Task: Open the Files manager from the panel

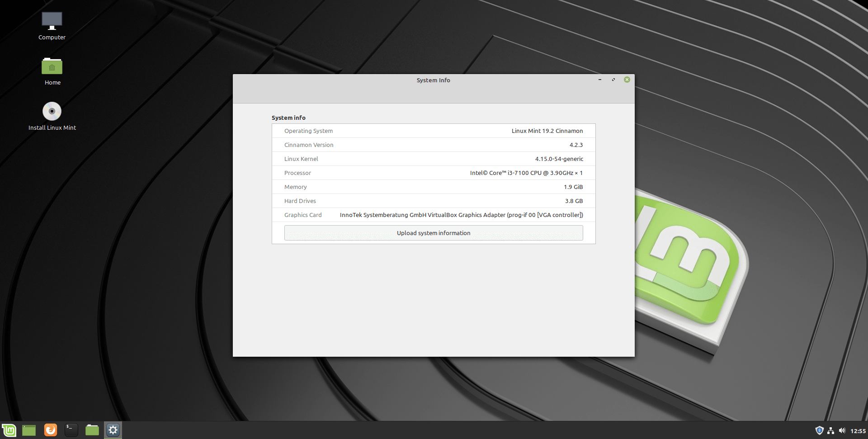Action: pyautogui.click(x=92, y=430)
